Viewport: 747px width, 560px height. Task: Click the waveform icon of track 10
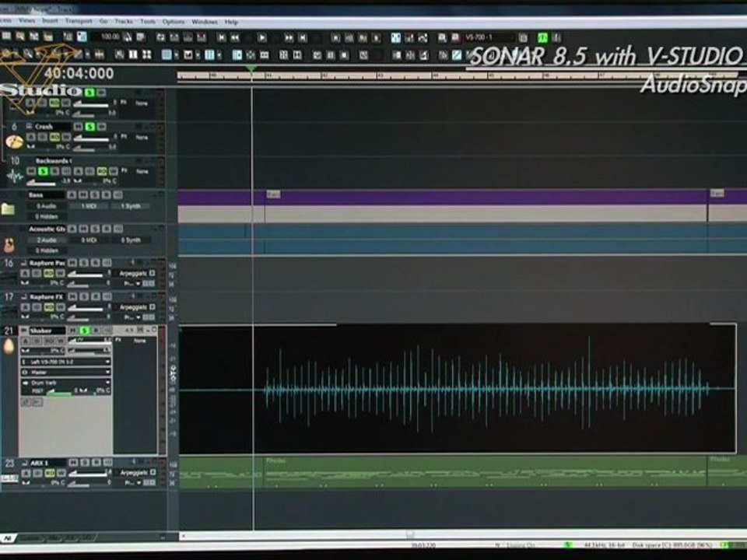point(14,177)
